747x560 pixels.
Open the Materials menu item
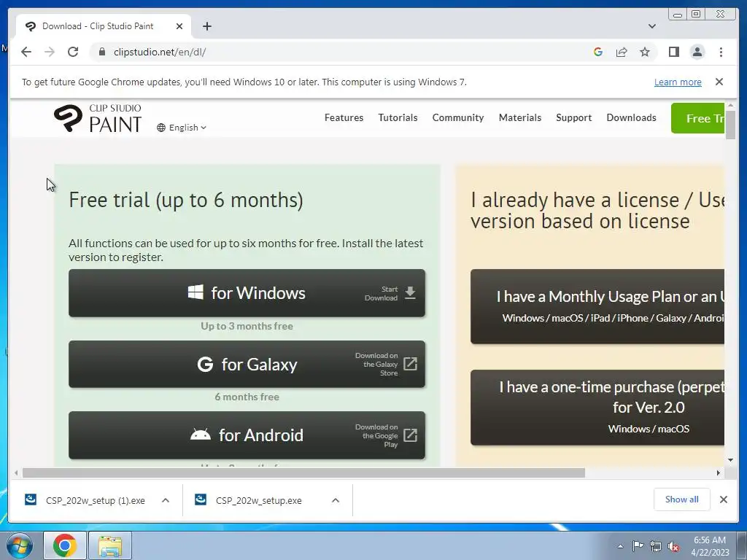519,117
